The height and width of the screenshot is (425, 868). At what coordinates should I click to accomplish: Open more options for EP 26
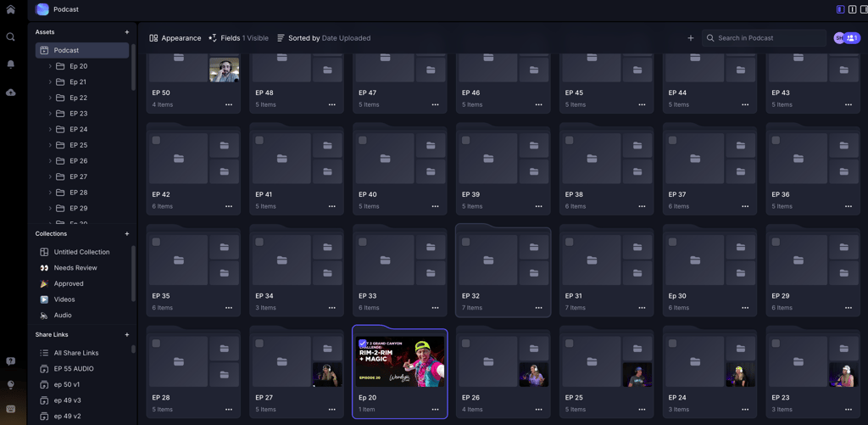[x=538, y=410]
